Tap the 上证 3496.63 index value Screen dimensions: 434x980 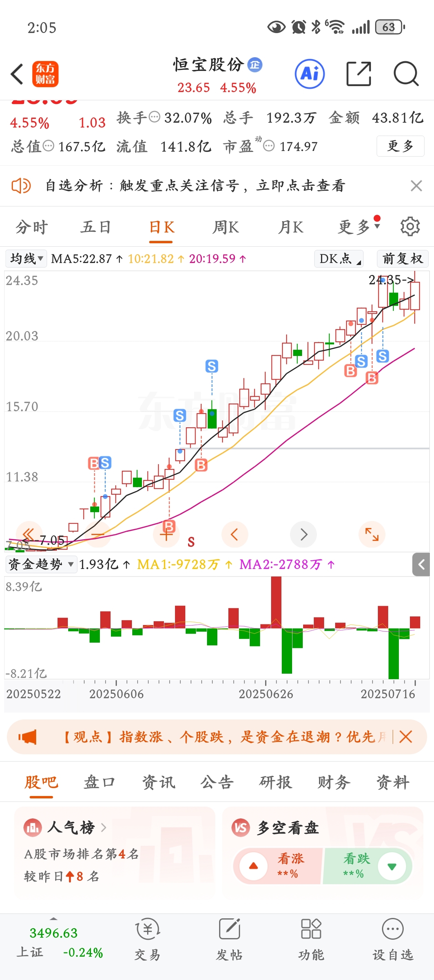pos(54,933)
